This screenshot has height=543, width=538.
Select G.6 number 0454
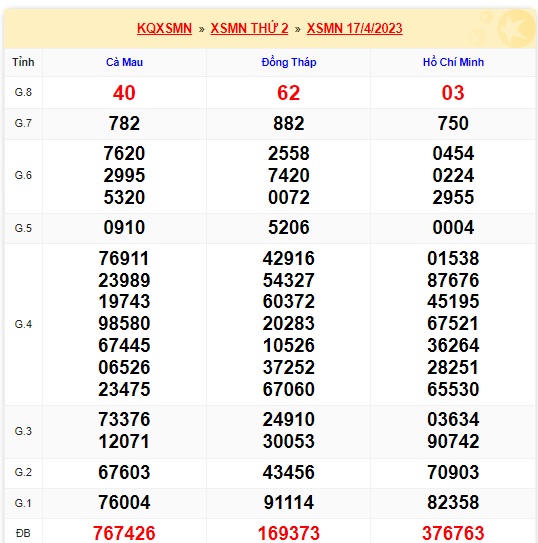tap(453, 153)
